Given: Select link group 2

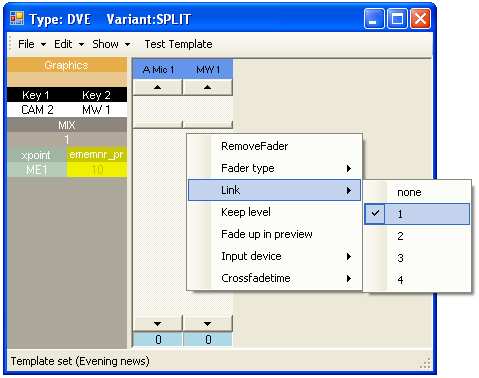Looking at the screenshot, I should (x=417, y=236).
